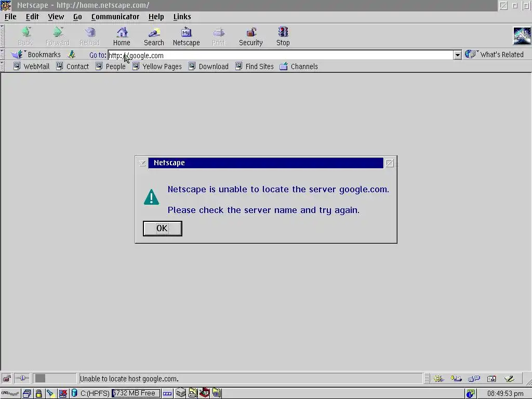Click the WarpCenter information bubble icon
This screenshot has height=399, width=532.
470,394
